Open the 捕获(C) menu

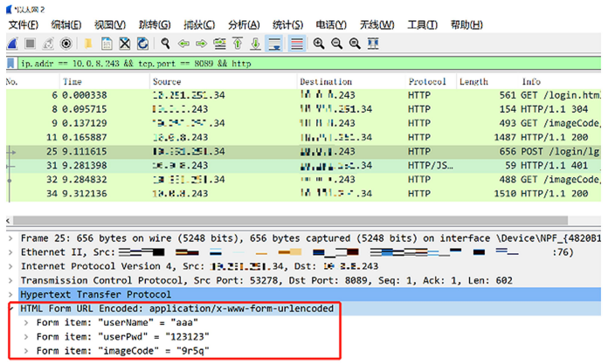click(x=199, y=25)
